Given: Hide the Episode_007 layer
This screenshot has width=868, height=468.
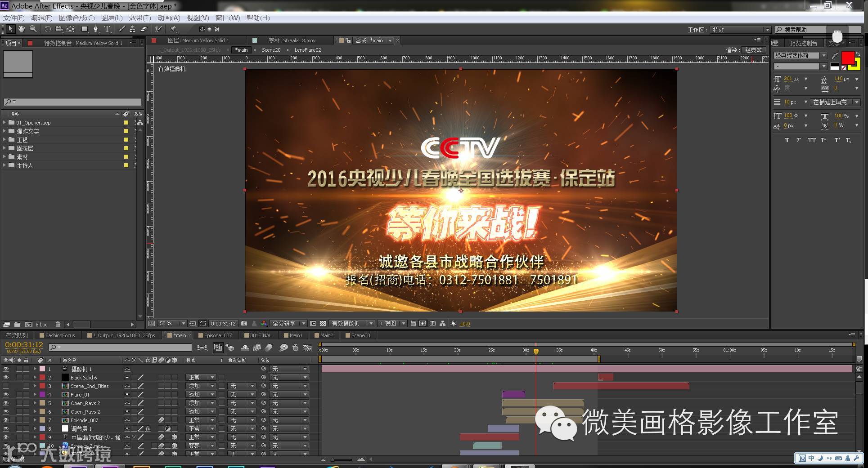Looking at the screenshot, I should (6, 420).
